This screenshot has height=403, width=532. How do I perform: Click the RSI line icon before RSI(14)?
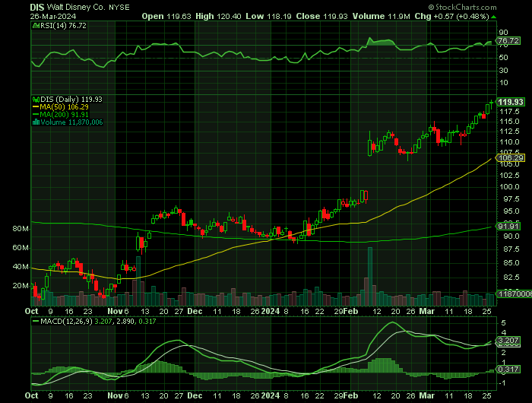pyautogui.click(x=36, y=25)
